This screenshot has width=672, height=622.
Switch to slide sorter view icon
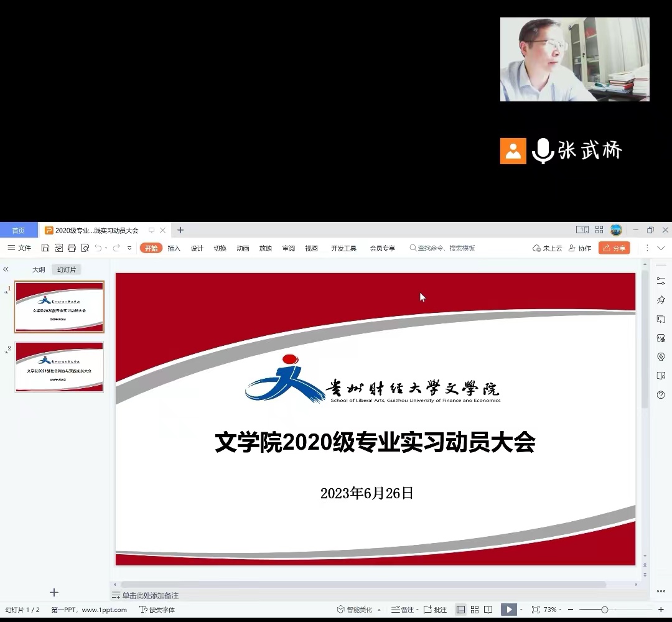[x=475, y=610]
